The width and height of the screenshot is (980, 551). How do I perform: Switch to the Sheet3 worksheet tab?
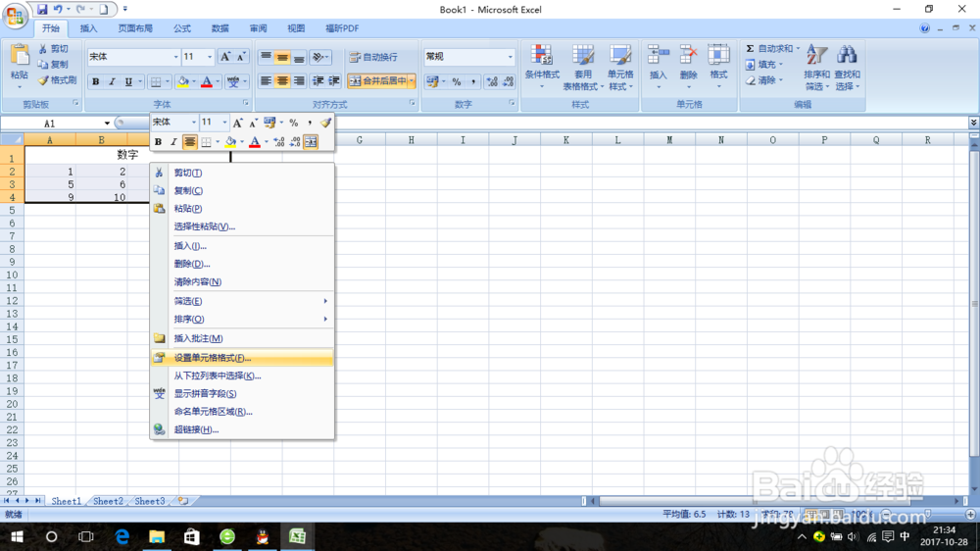150,501
